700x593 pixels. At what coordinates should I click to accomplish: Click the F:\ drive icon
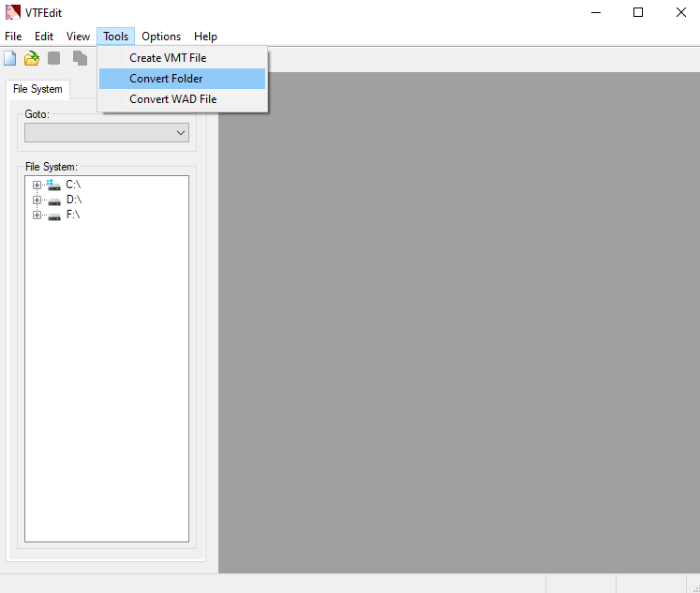[x=54, y=216]
